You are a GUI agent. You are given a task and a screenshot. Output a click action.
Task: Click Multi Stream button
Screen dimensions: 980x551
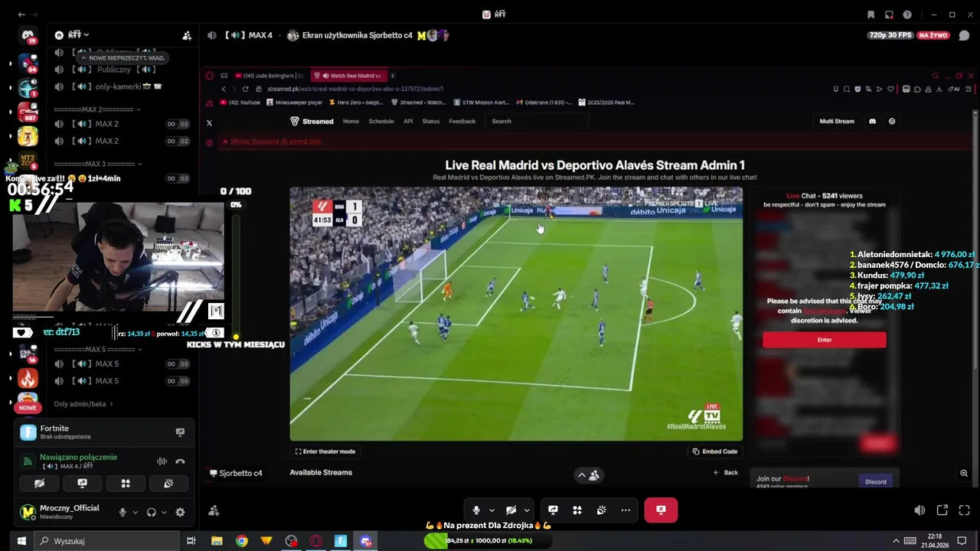click(837, 121)
